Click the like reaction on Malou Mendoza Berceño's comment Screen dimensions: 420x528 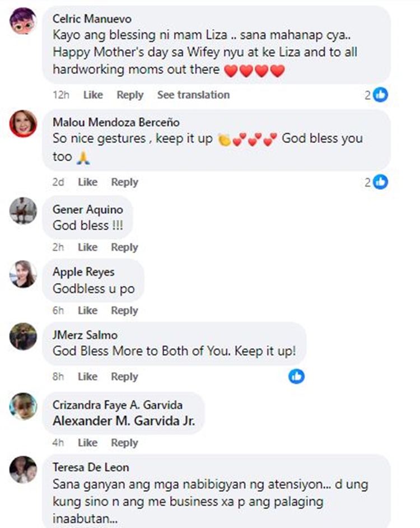[x=380, y=181]
